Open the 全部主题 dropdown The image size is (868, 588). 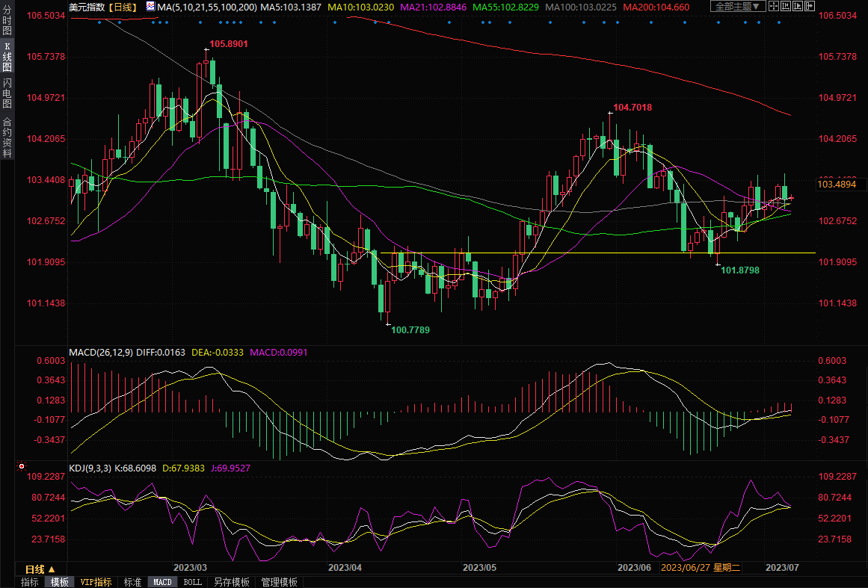pyautogui.click(x=736, y=7)
